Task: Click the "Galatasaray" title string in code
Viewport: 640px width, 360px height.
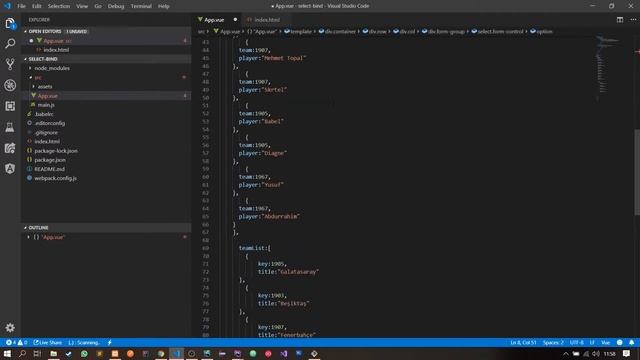Action: tap(298, 272)
